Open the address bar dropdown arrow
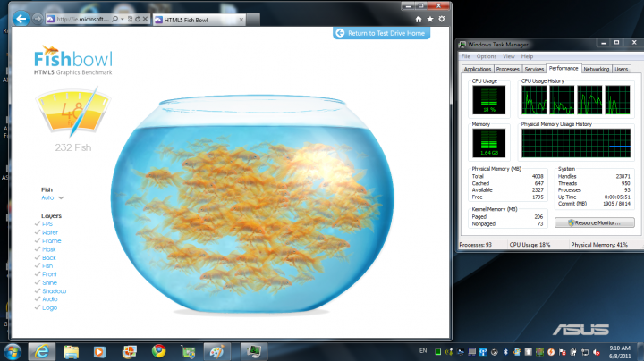 [x=123, y=19]
